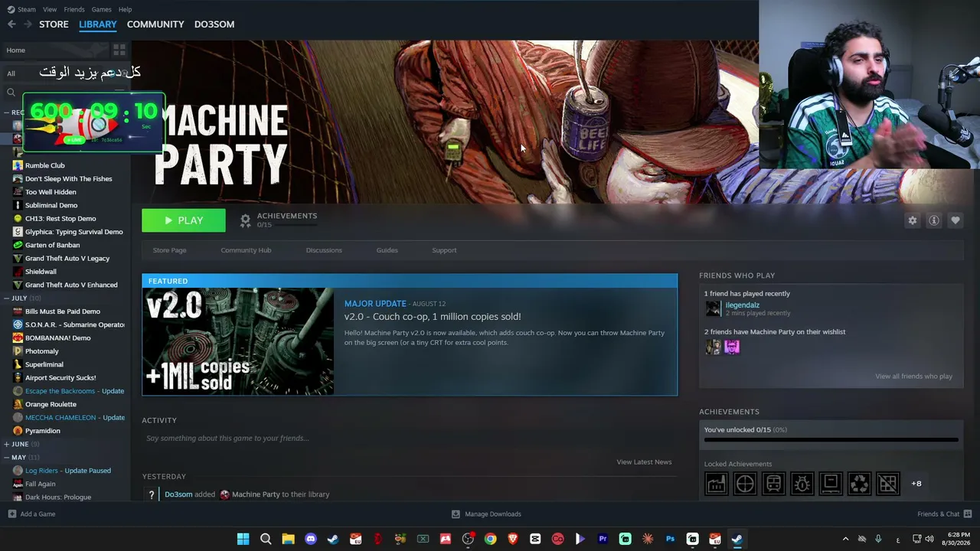
Task: Click the Manage Downloads icon
Action: [x=456, y=514]
